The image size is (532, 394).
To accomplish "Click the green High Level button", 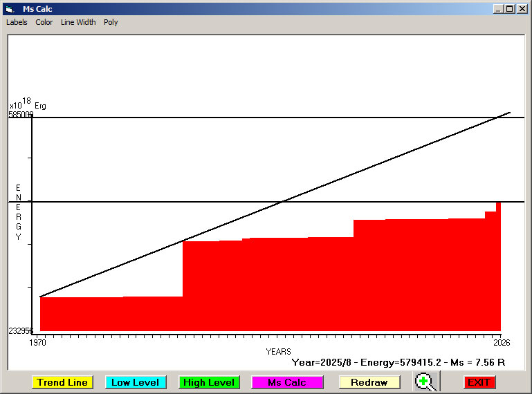I will [209, 382].
